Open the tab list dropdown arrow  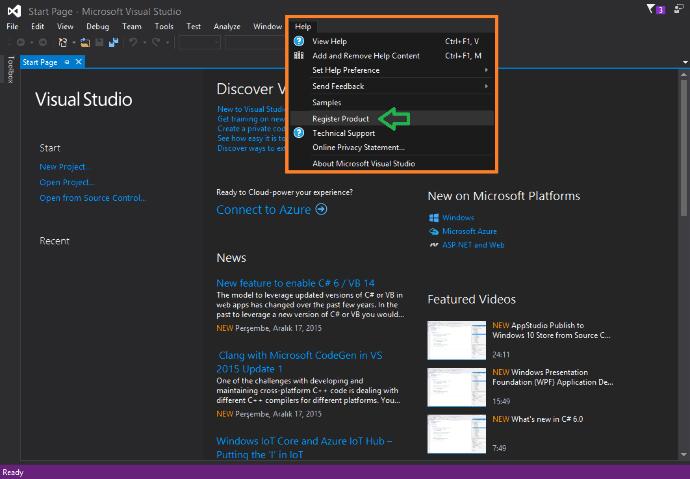(685, 62)
